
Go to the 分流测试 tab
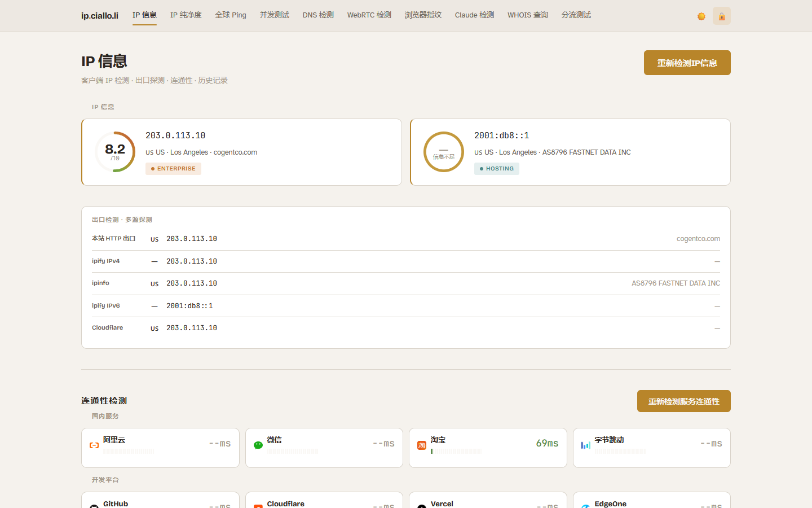tap(576, 15)
